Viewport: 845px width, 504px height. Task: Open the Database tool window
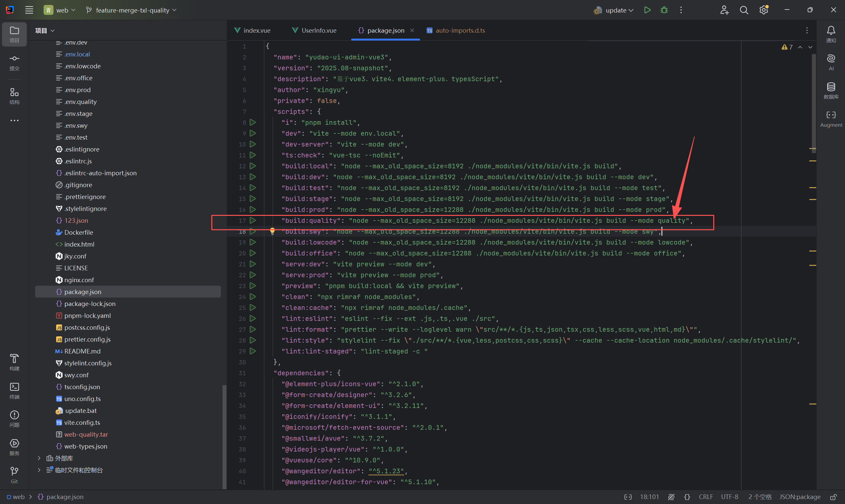pos(831,90)
